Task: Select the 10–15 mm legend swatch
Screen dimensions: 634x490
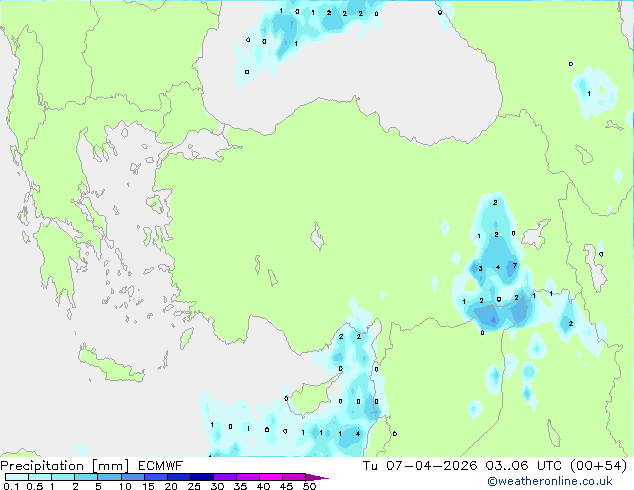Action: coord(132,477)
